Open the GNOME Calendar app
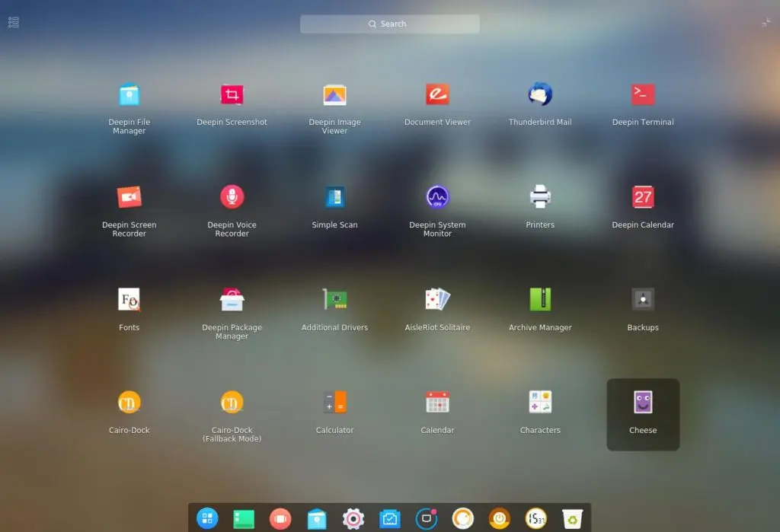The image size is (780, 532). 437,403
